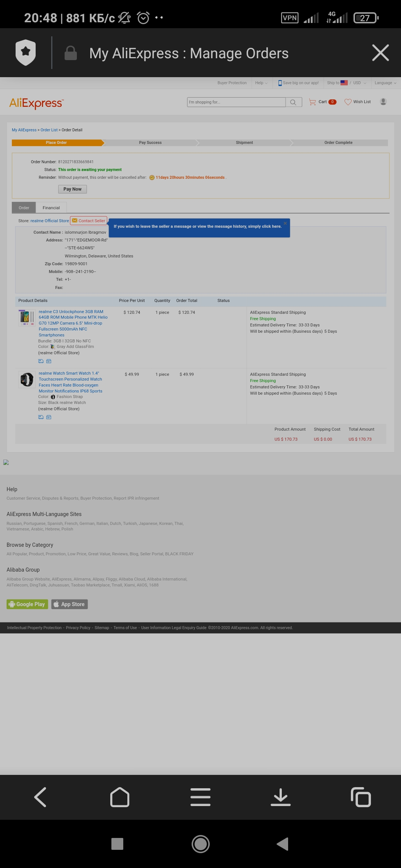
Task: Click the Pay Now button
Action: [x=72, y=189]
